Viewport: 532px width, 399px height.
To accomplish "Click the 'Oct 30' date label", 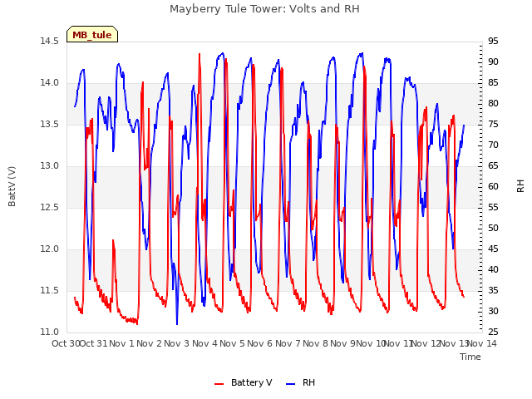I will [x=66, y=343].
